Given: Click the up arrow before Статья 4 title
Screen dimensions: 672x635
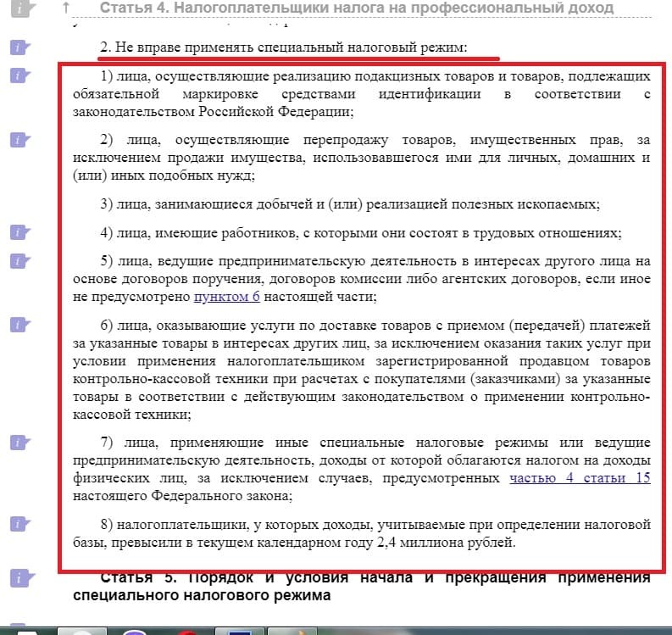Looking at the screenshot, I should pyautogui.click(x=66, y=8).
